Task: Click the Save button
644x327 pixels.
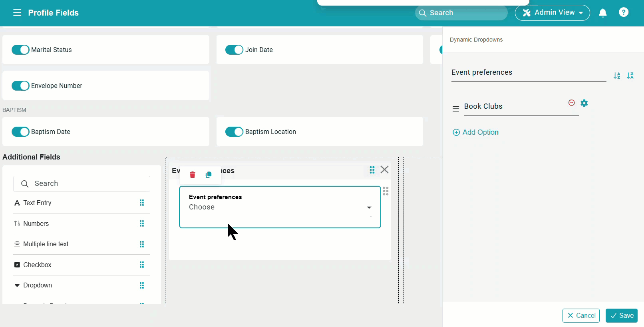Action: coord(621,315)
